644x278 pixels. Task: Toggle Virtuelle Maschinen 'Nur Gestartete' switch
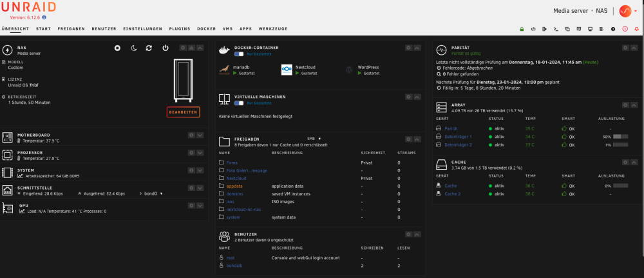tap(239, 103)
